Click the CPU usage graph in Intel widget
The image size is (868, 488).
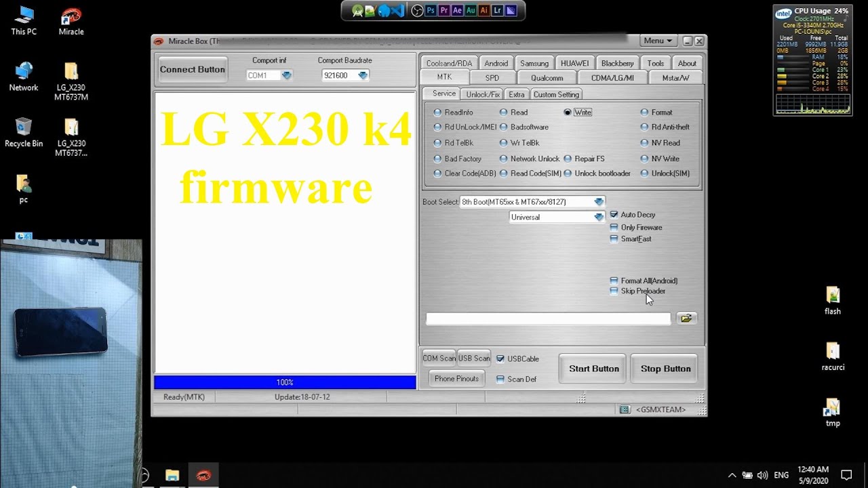tap(813, 104)
